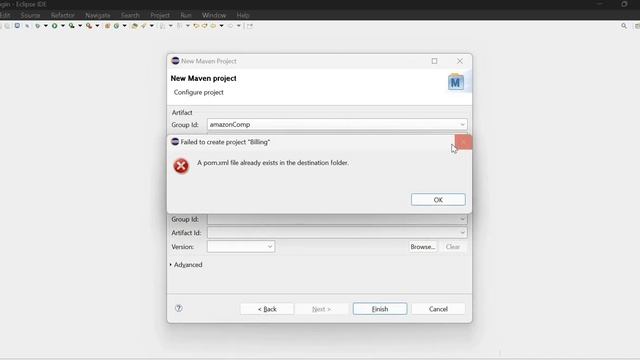
Task: Open the Run menu
Action: (x=186, y=15)
